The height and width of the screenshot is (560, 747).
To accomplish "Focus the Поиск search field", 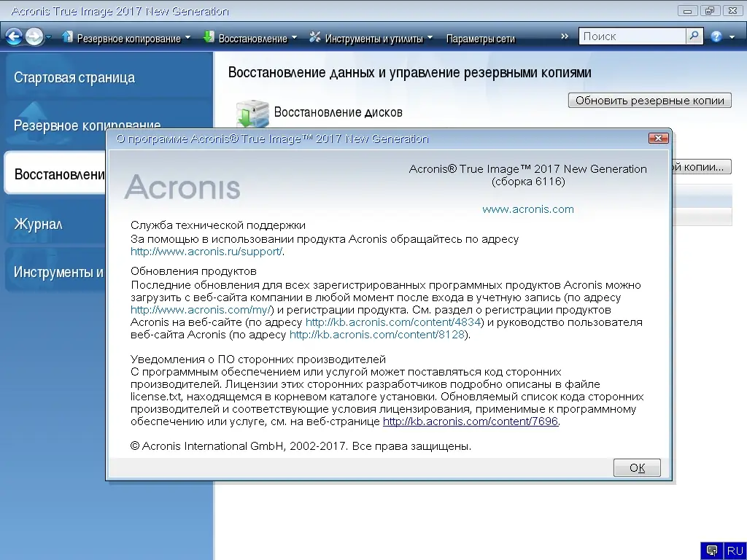I will (x=632, y=36).
